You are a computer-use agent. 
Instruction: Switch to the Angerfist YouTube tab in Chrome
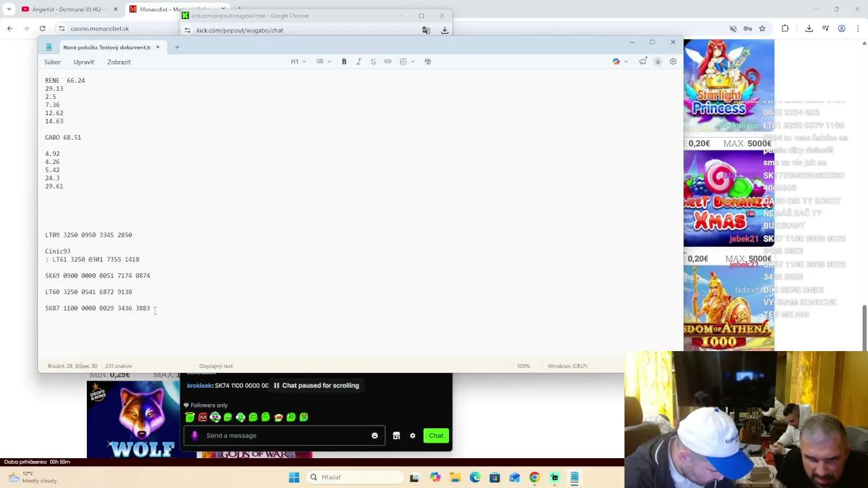tap(69, 9)
